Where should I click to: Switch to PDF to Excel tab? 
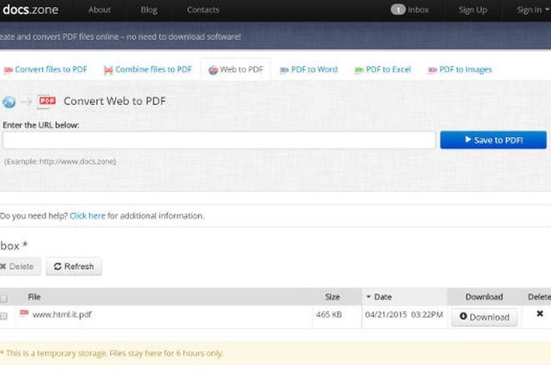point(388,69)
